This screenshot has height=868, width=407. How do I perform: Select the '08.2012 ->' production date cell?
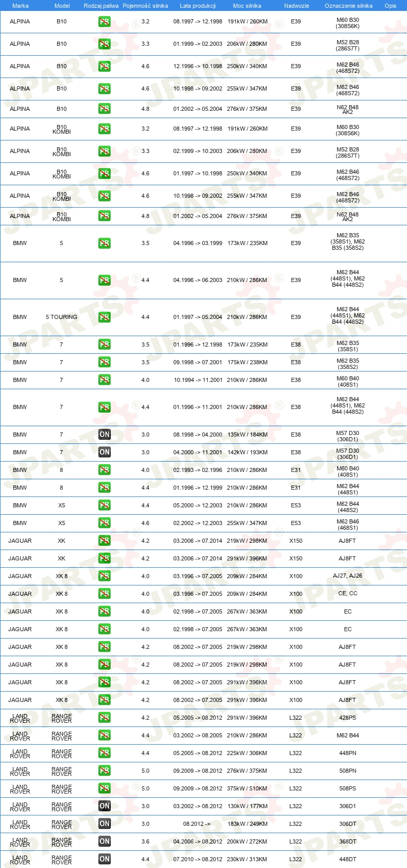pyautogui.click(x=197, y=824)
